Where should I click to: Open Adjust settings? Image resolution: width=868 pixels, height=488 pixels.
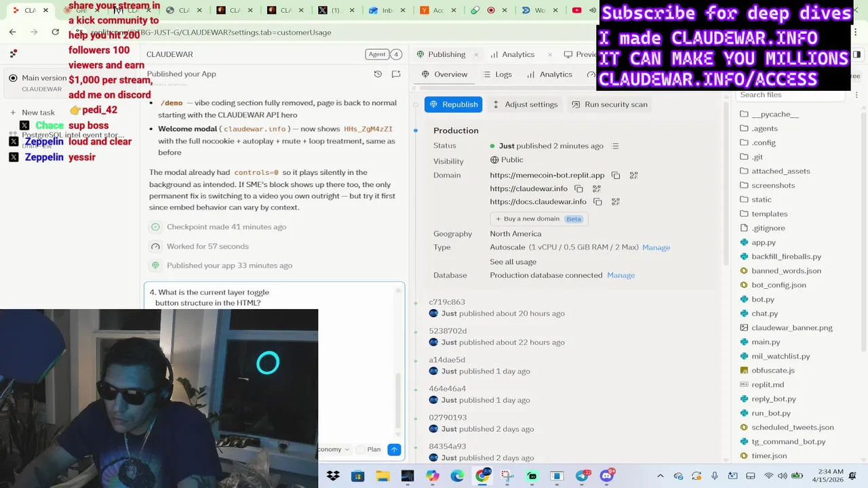pos(524,104)
